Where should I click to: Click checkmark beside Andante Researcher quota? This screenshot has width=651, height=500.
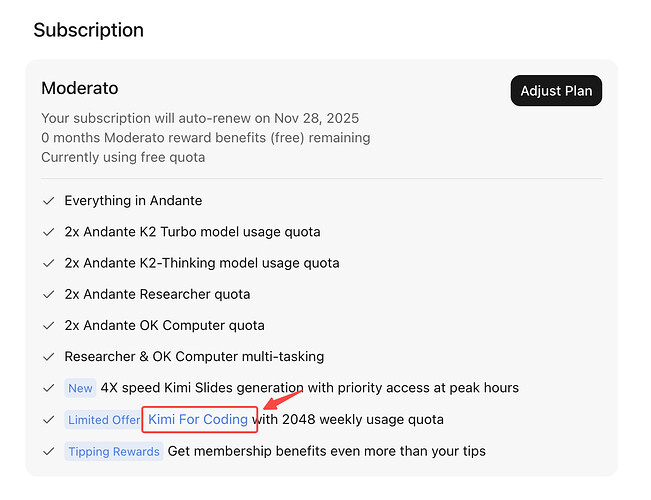[x=48, y=294]
